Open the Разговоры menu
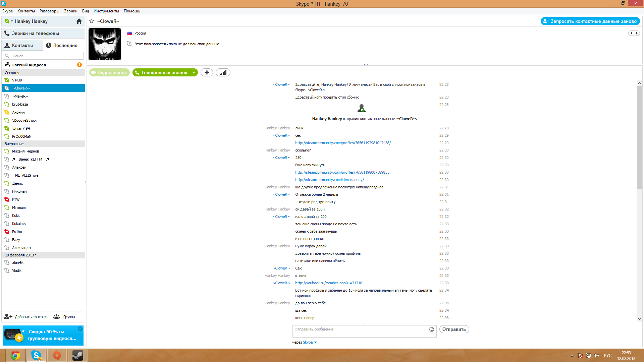644x362 pixels. 49,11
